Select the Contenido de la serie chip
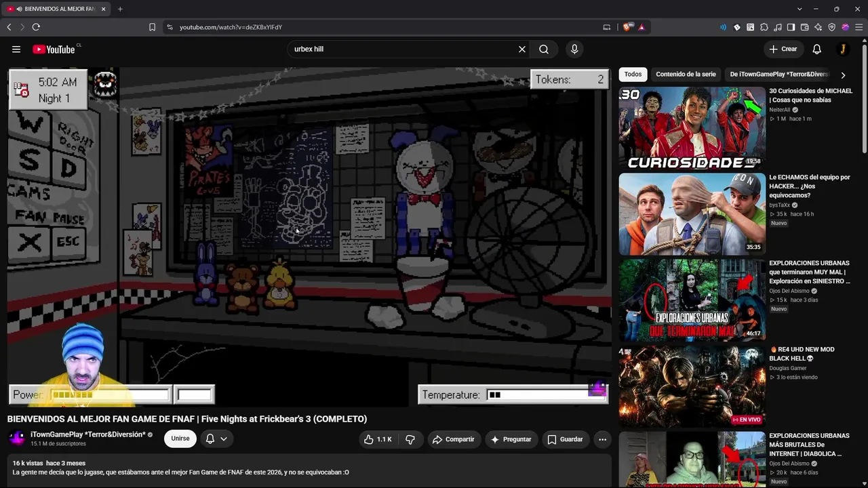Image resolution: width=868 pixels, height=488 pixels. coord(686,75)
